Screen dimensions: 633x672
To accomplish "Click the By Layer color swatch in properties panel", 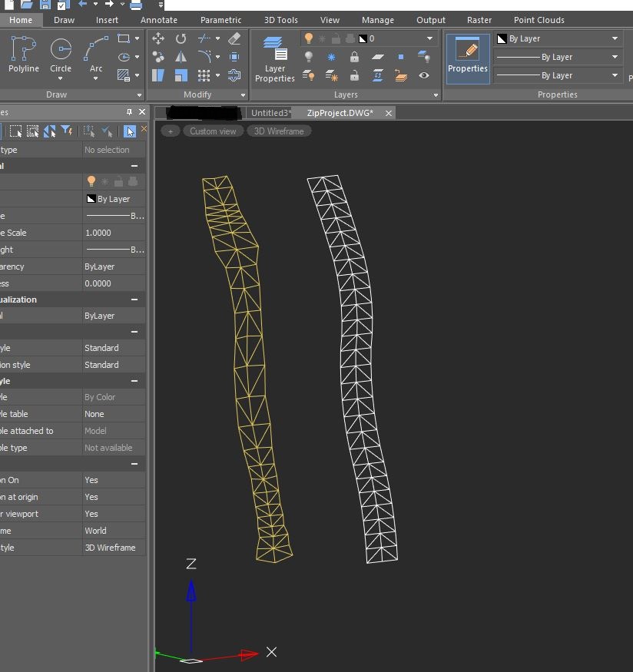I will coord(91,198).
